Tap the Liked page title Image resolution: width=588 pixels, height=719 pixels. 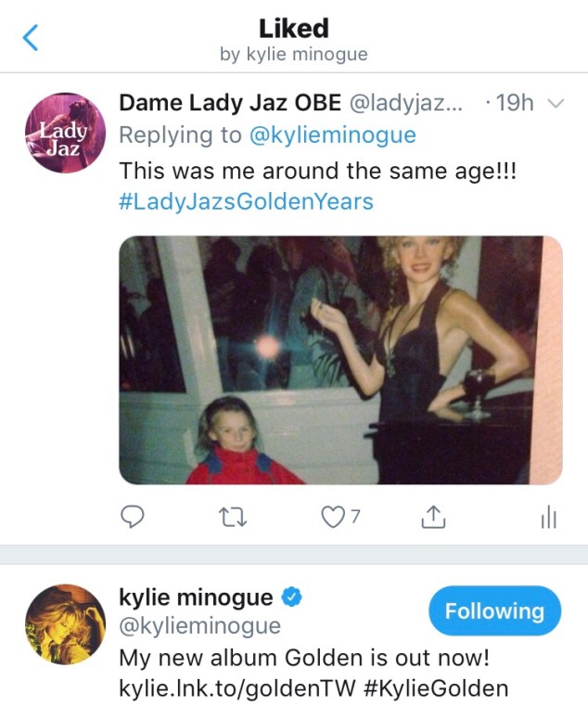[293, 30]
